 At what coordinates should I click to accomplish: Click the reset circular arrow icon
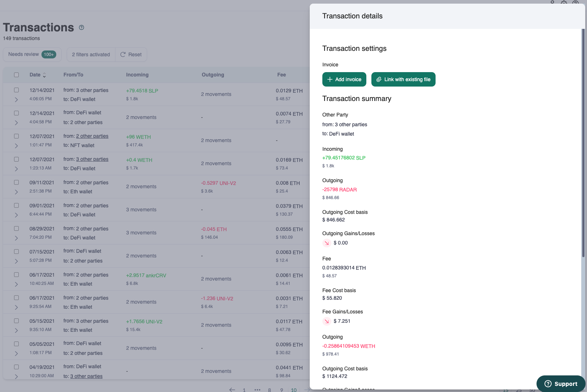coord(123,54)
